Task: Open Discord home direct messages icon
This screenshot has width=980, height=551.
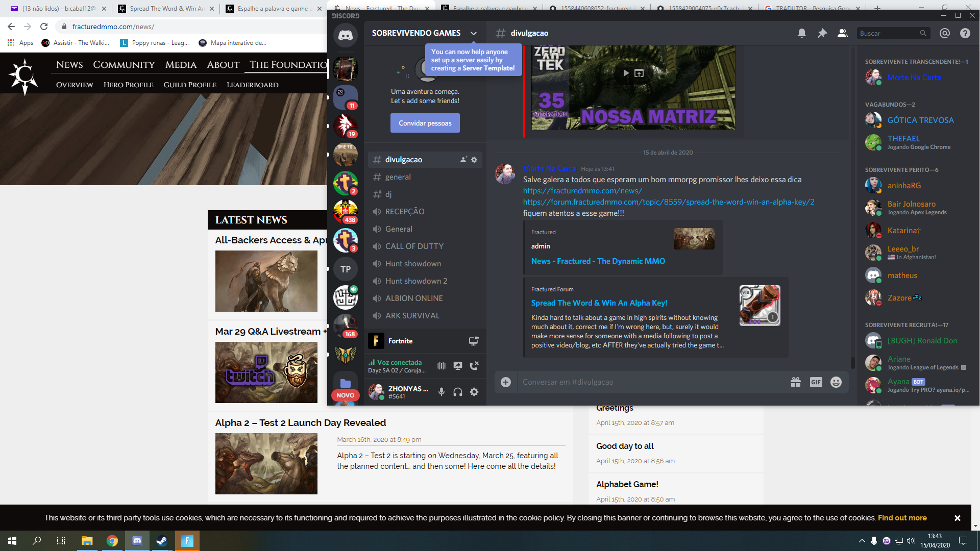Action: click(x=346, y=35)
